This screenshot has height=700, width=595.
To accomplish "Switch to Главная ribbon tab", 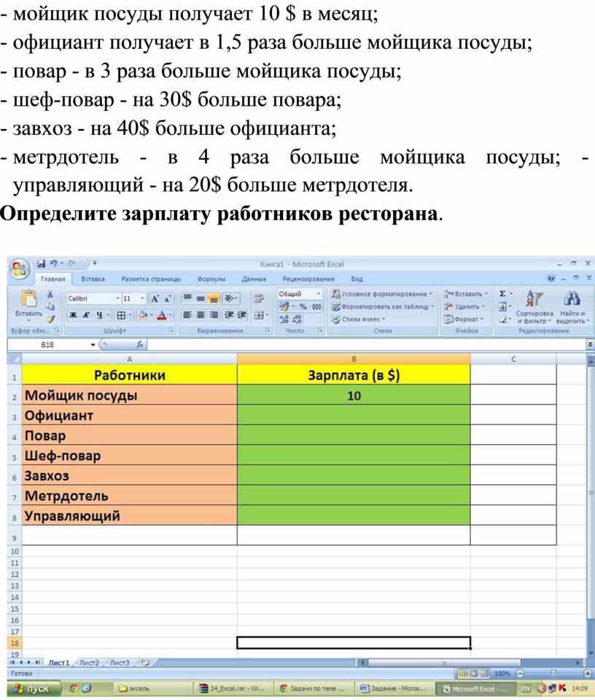I will pos(53,279).
